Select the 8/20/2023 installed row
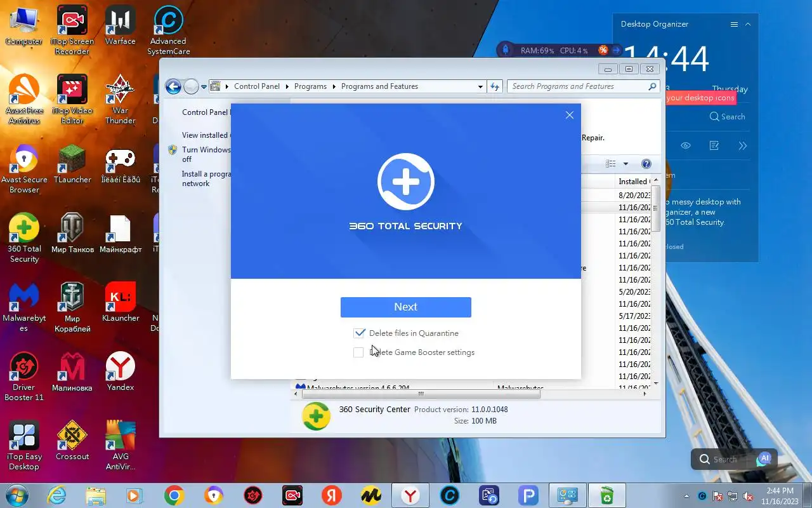Screen dimensions: 812x508 (x=634, y=195)
